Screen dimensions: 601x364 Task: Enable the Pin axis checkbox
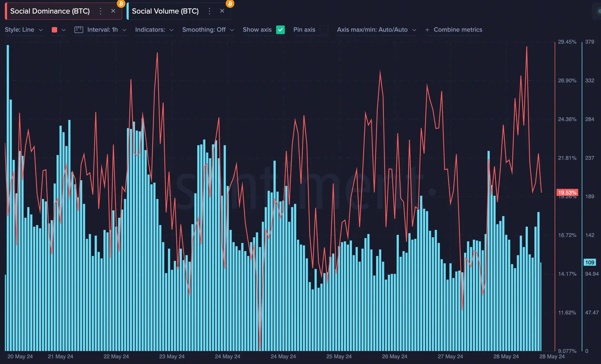(x=324, y=30)
